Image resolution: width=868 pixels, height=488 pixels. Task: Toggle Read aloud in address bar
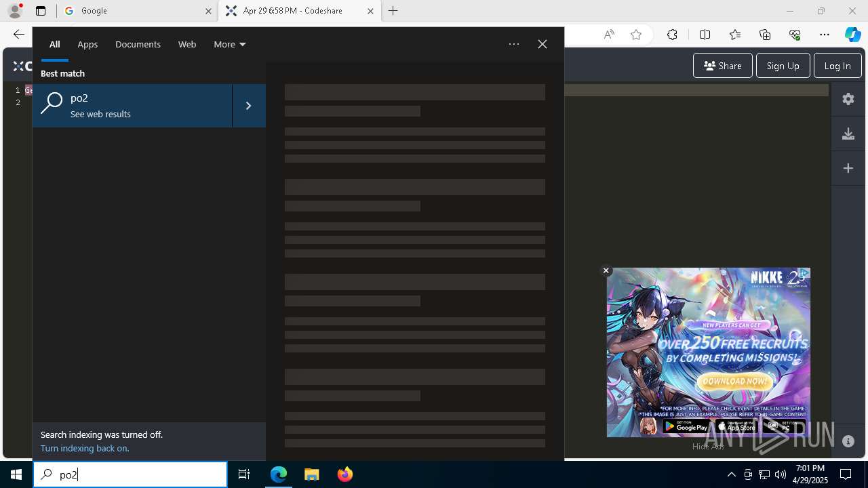pos(609,35)
